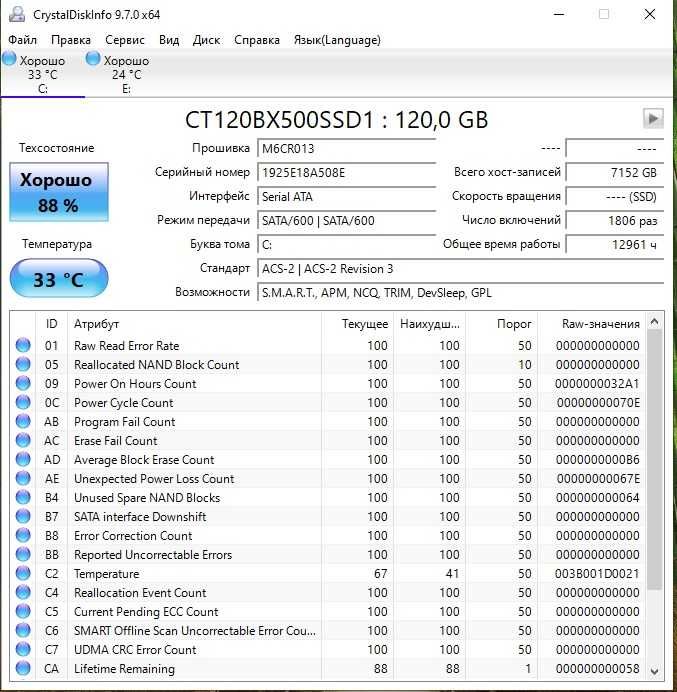Open the Диск menu
This screenshot has height=692, width=677.
206,40
